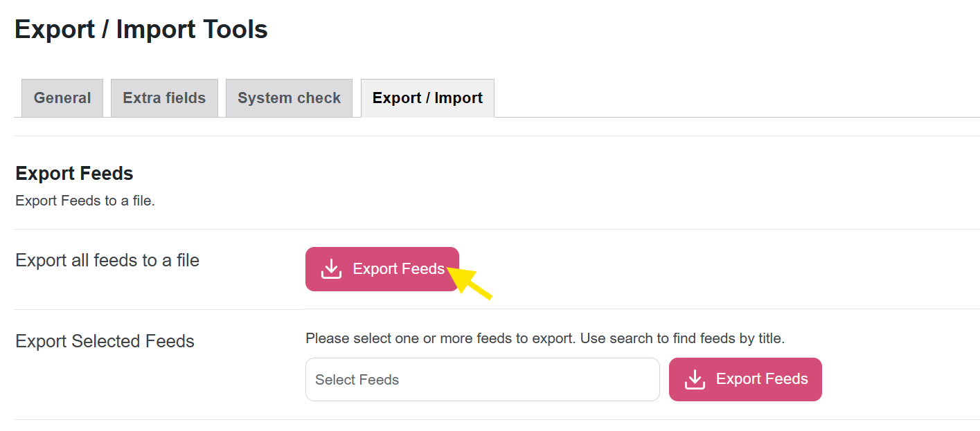Open the General tab

click(62, 98)
